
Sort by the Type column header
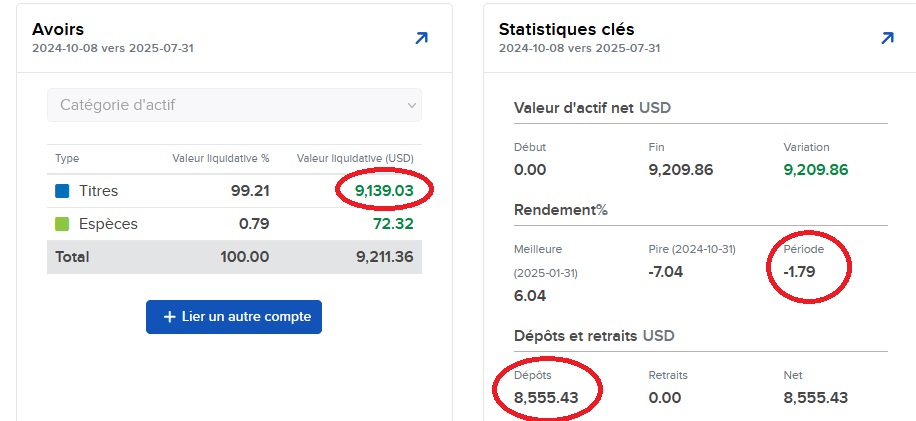pos(67,158)
